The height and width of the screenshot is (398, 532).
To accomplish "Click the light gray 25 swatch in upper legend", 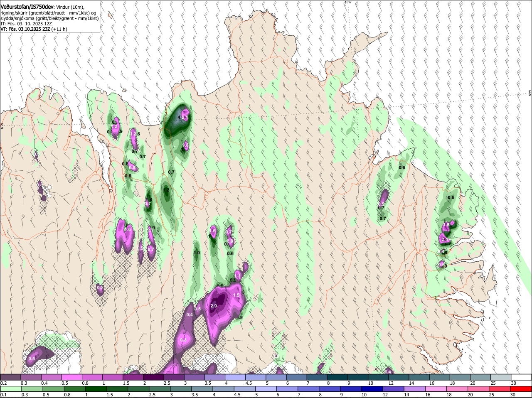I will 500,377.
